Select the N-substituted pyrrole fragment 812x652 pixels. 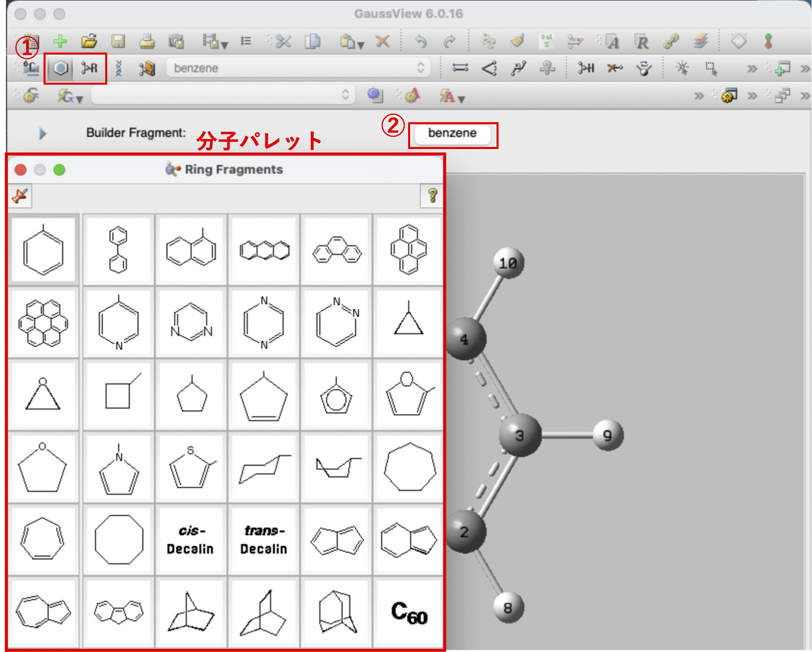point(118,467)
